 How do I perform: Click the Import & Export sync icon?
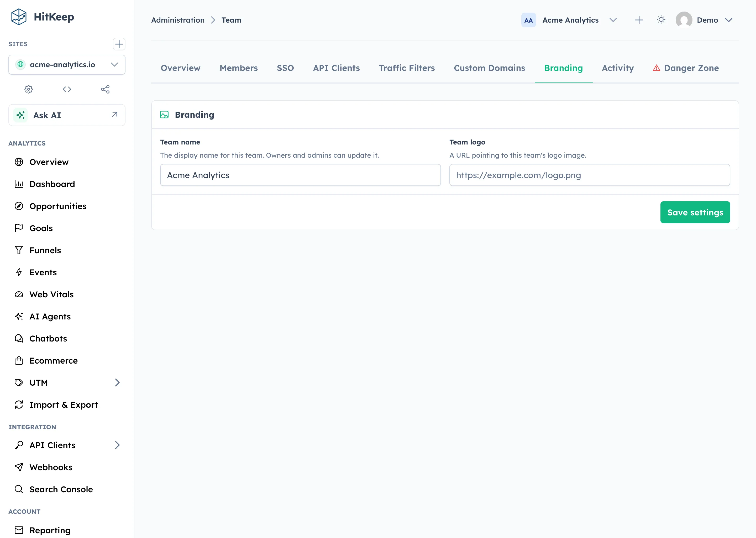(19, 405)
